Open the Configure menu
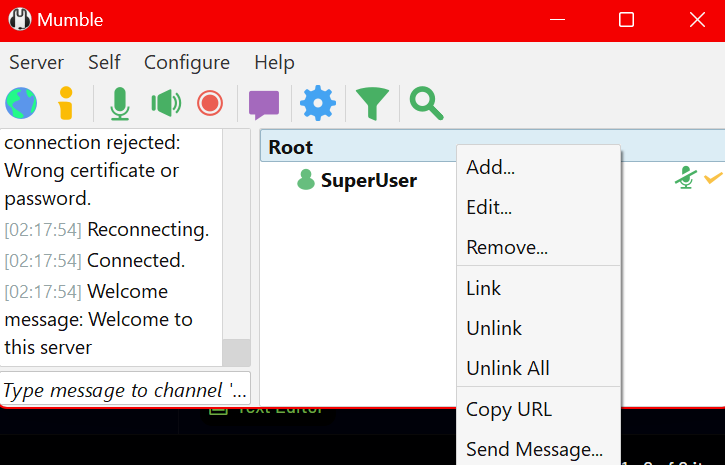 coord(187,62)
